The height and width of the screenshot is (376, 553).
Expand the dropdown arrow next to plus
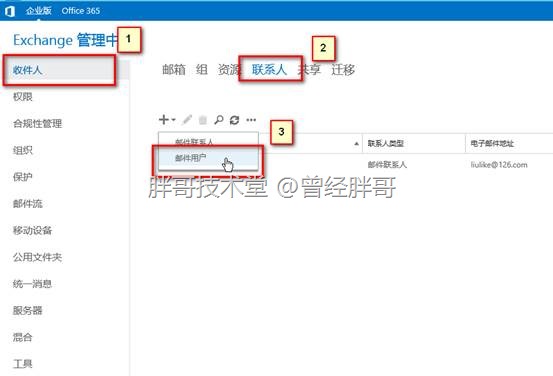[x=173, y=120]
